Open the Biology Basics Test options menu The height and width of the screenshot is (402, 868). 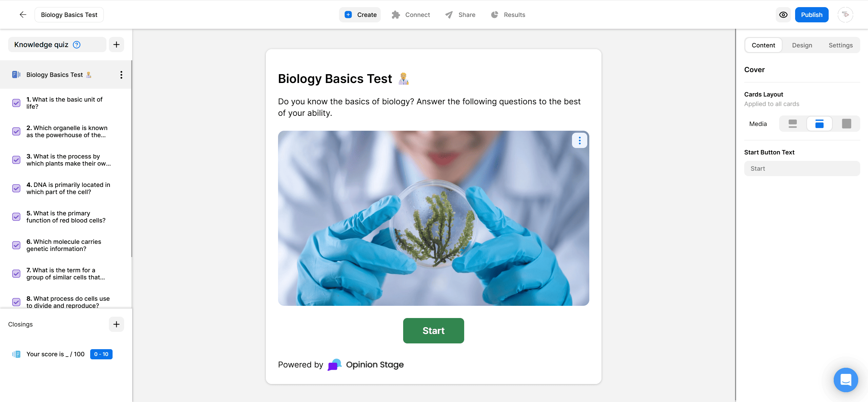[121, 75]
